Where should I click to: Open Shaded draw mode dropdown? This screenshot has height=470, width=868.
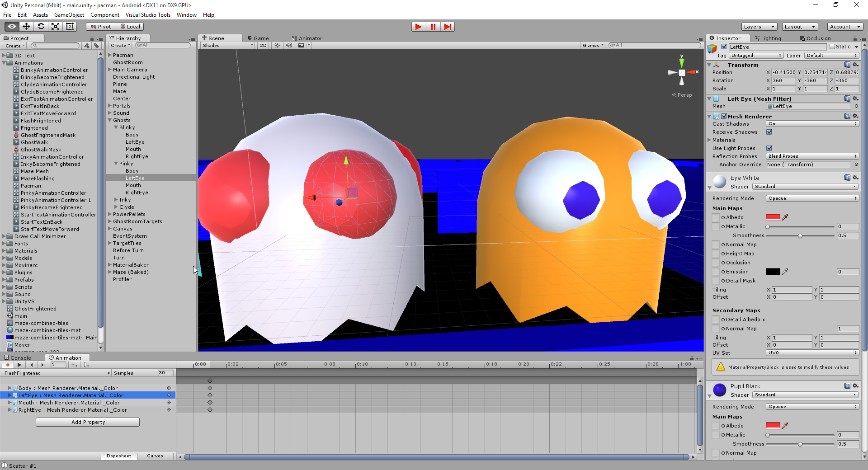(x=228, y=46)
